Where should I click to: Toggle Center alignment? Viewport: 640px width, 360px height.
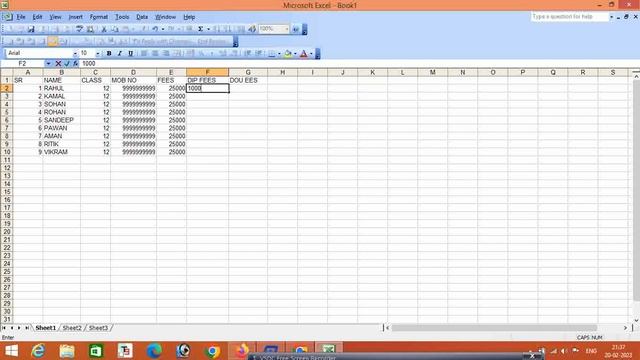[x=155, y=53]
